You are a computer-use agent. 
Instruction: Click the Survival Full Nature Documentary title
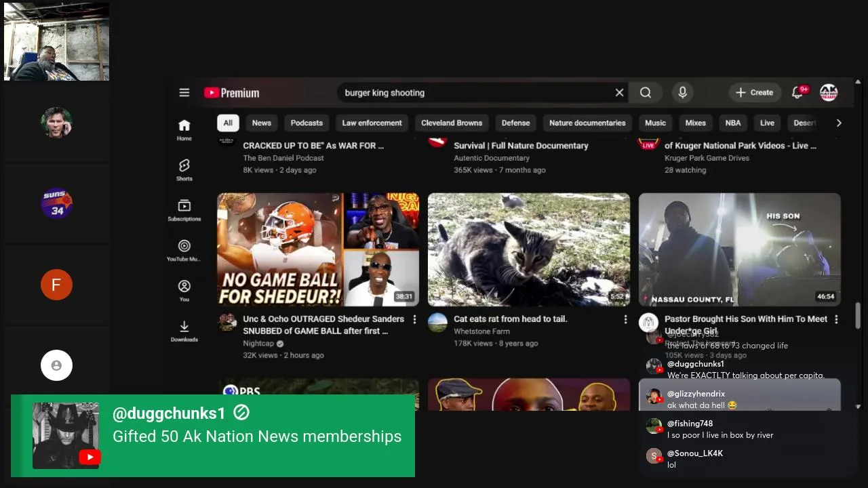[521, 146]
